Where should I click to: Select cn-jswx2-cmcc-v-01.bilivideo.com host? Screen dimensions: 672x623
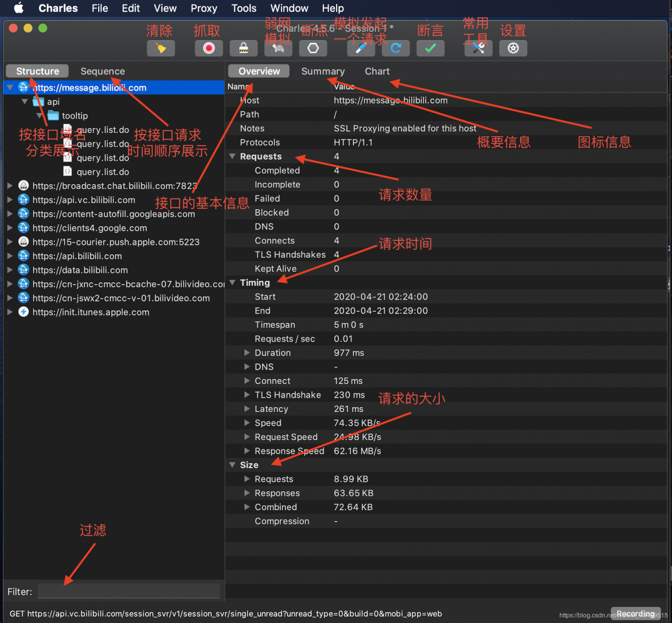point(121,298)
